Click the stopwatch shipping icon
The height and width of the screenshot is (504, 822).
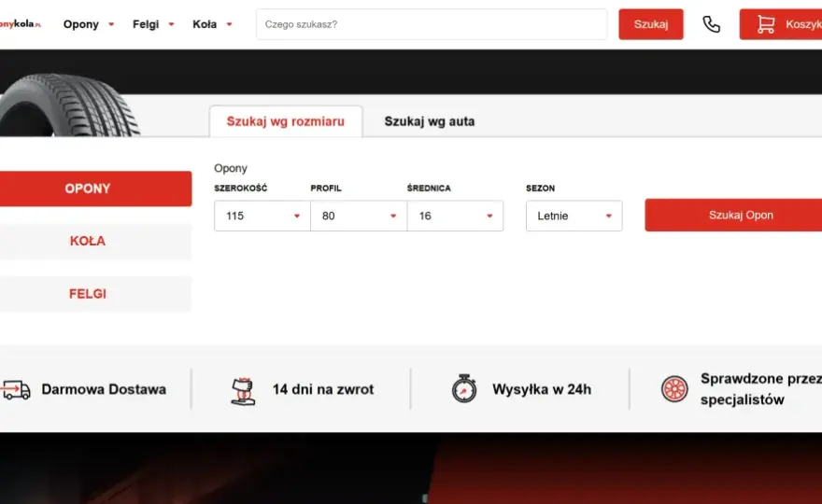[464, 389]
